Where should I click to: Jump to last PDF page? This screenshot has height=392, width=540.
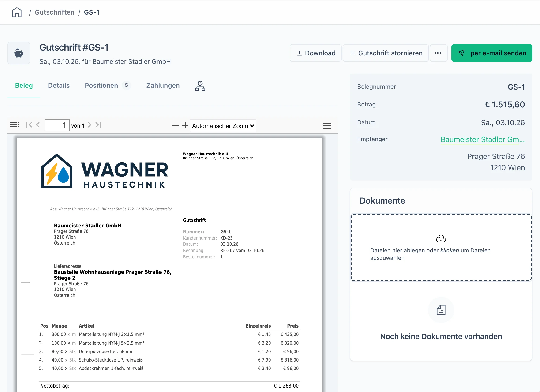click(x=99, y=125)
